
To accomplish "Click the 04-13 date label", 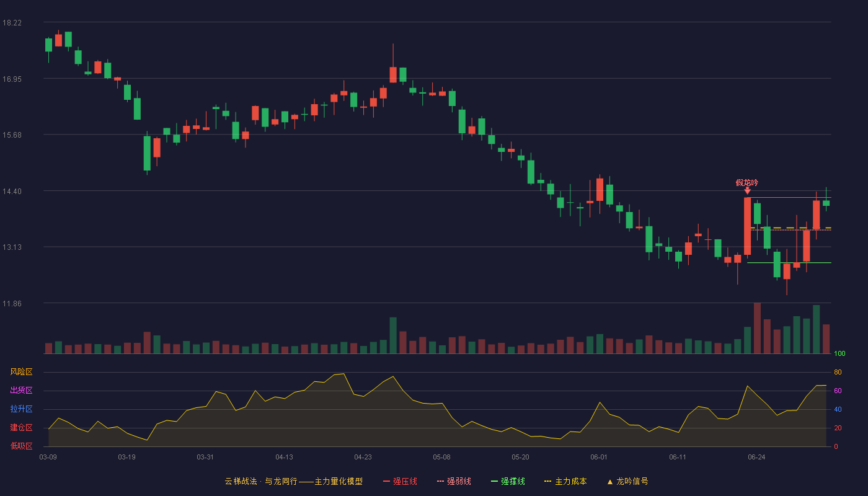I will [x=284, y=457].
